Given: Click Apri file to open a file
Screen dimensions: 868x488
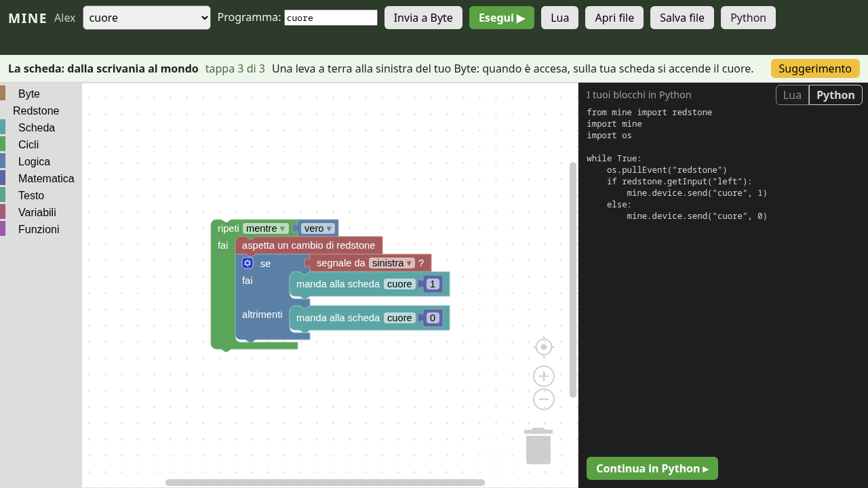Looking at the screenshot, I should (614, 18).
